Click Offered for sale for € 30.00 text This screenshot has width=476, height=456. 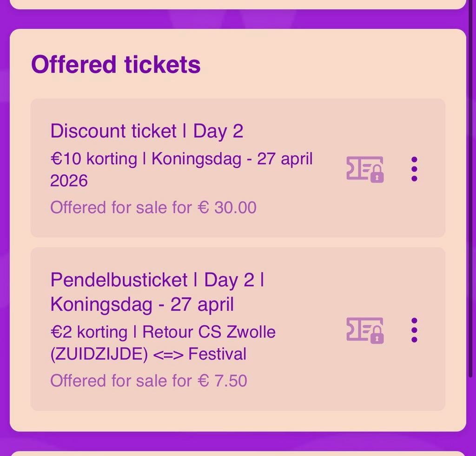(x=153, y=208)
